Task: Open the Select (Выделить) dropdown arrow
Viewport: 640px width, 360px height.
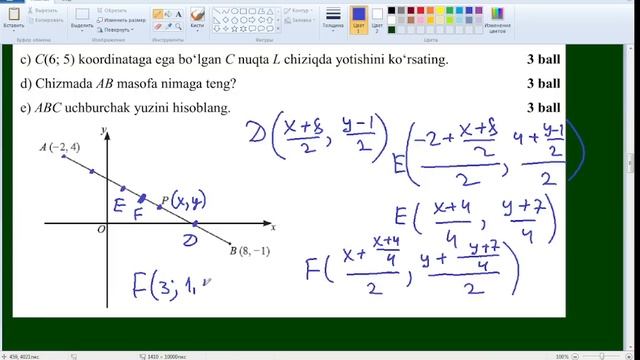Action: pyautogui.click(x=82, y=31)
